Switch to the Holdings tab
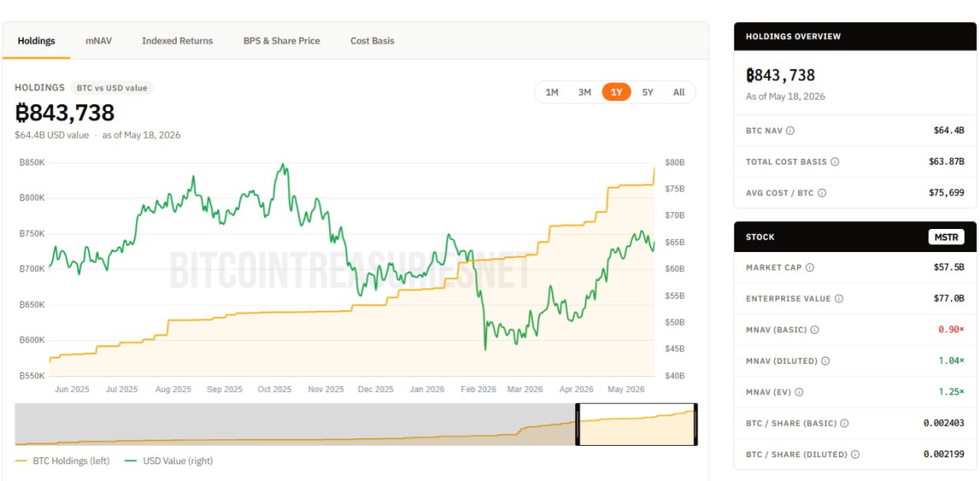This screenshot has width=980, height=481. click(x=37, y=41)
